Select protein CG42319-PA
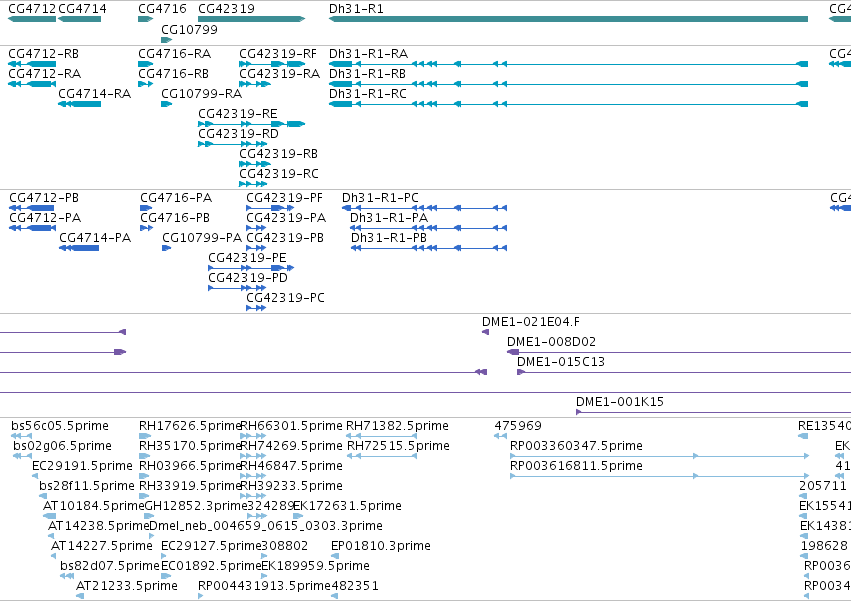The image size is (851, 601). (x=286, y=218)
